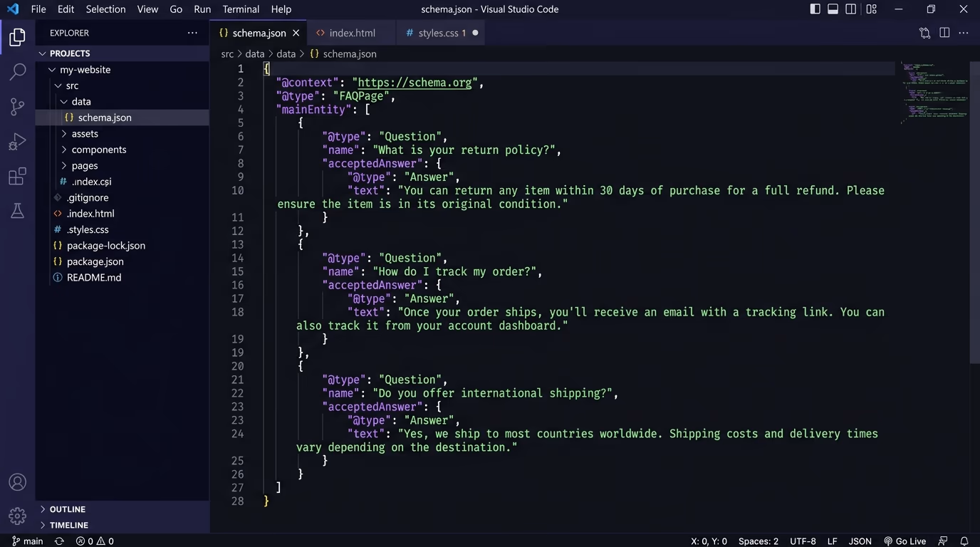Image resolution: width=980 pixels, height=547 pixels.
Task: Open the Search view in activity bar
Action: [x=17, y=72]
